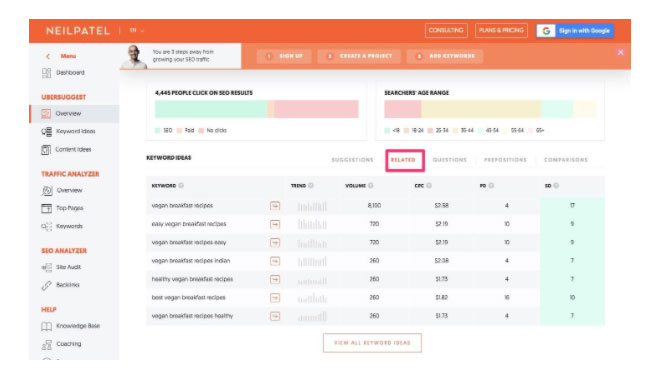Click green SEO segment of clicks bar
665x380 pixels.
point(211,109)
